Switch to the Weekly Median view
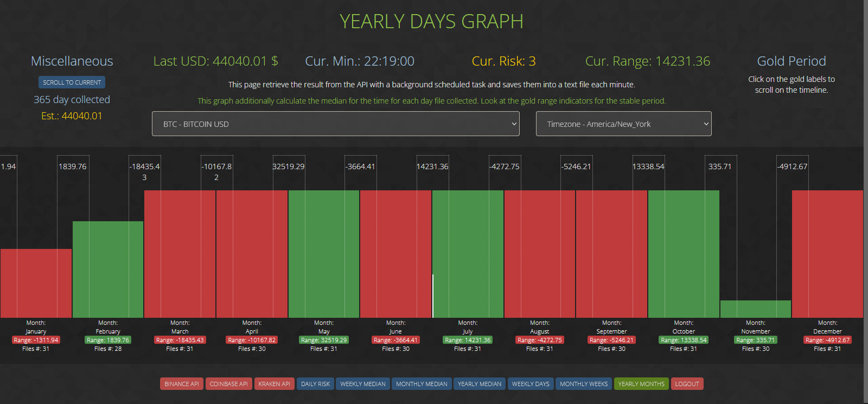 [362, 384]
